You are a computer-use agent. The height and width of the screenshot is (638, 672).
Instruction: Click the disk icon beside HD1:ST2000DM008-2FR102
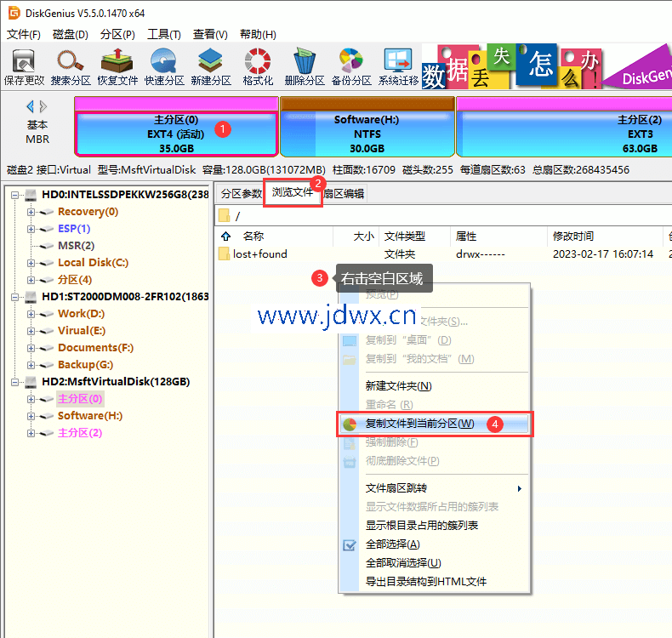coord(31,297)
